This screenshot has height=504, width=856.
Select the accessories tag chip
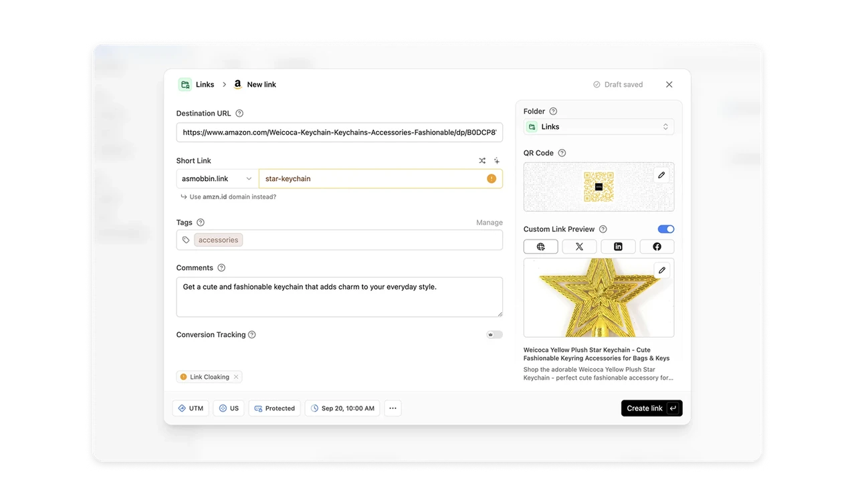(219, 240)
